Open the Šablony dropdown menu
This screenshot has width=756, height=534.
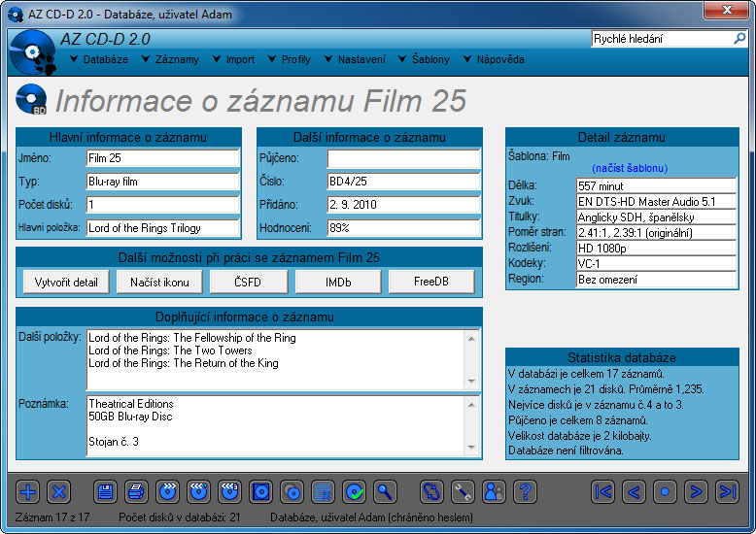[x=425, y=59]
